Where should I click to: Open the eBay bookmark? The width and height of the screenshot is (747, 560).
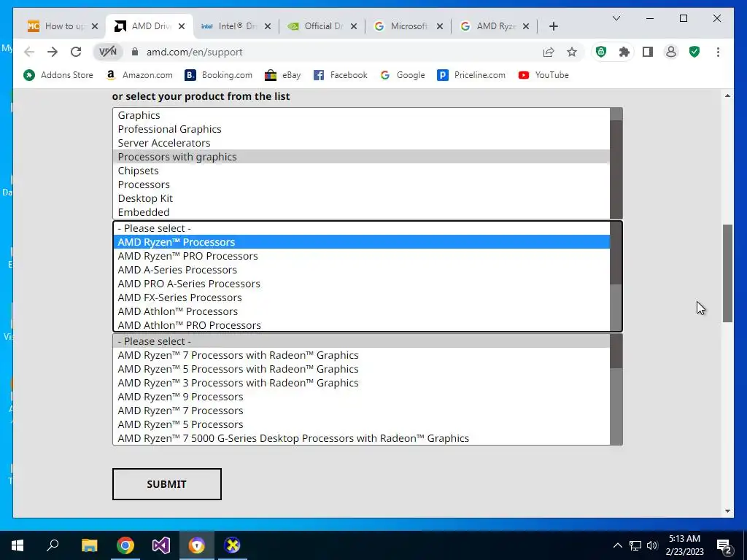coord(283,75)
